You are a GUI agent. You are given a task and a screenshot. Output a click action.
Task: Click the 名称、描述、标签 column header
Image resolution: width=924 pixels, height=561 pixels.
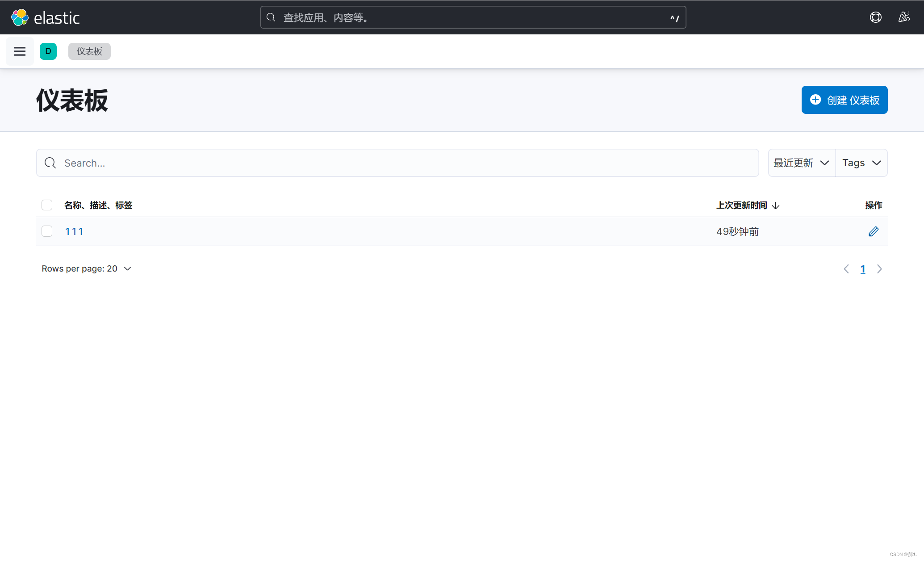[98, 205]
